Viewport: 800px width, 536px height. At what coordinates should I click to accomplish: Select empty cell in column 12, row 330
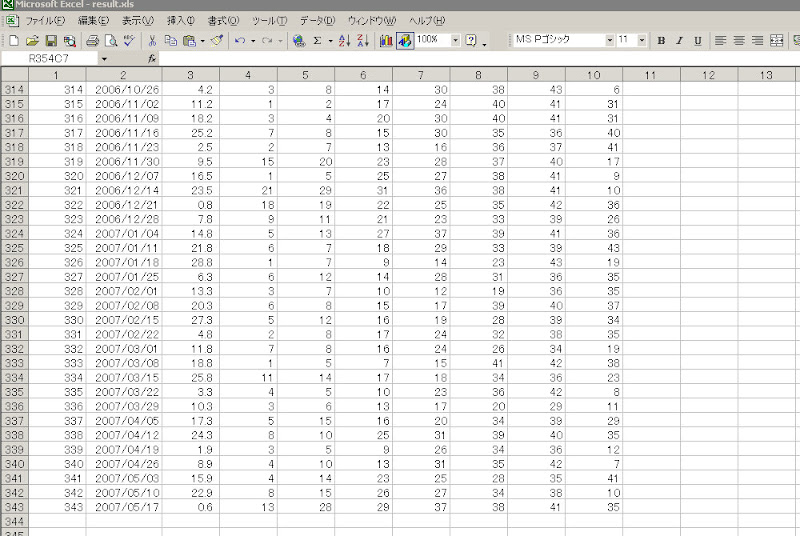709,320
